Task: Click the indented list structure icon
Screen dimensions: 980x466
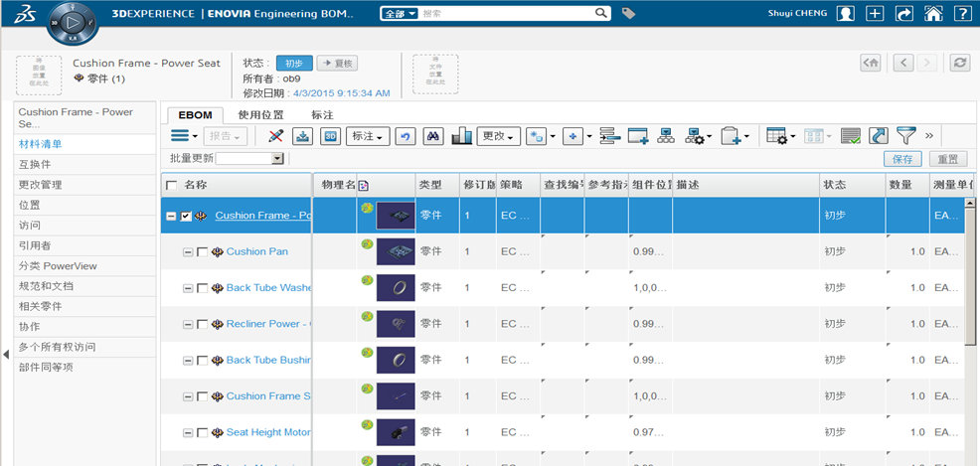Action: (609, 136)
